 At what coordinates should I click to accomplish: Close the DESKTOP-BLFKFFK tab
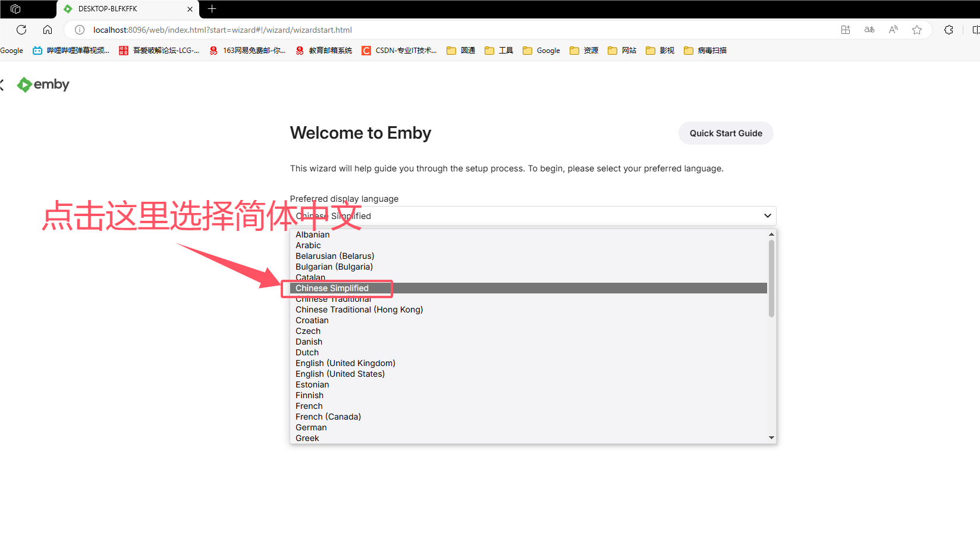coord(190,9)
